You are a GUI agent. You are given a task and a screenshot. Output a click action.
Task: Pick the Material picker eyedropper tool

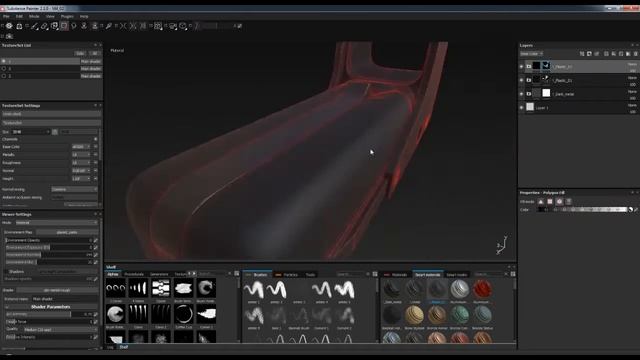pos(109,26)
